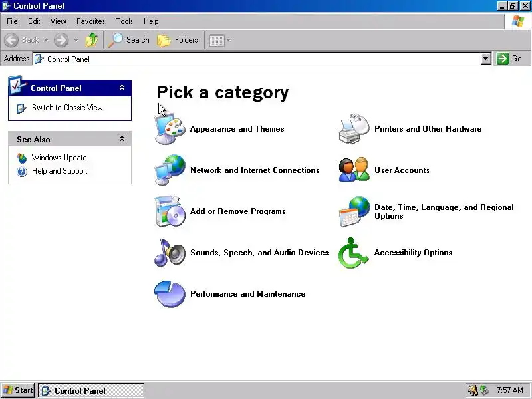Screen dimensions: 532x399
Task: Open the Windows Update link
Action: [59, 158]
